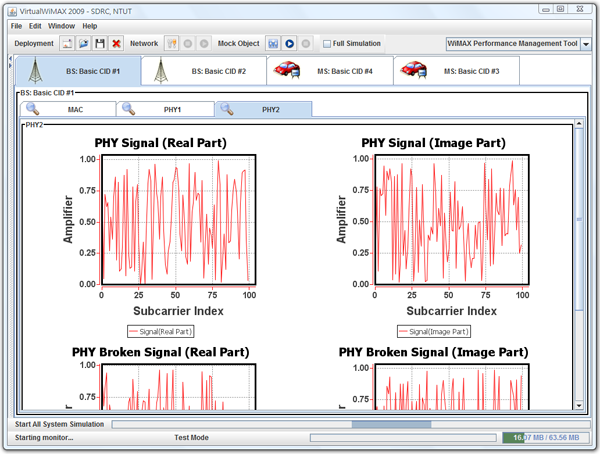Click the application icon in title bar

(12, 11)
